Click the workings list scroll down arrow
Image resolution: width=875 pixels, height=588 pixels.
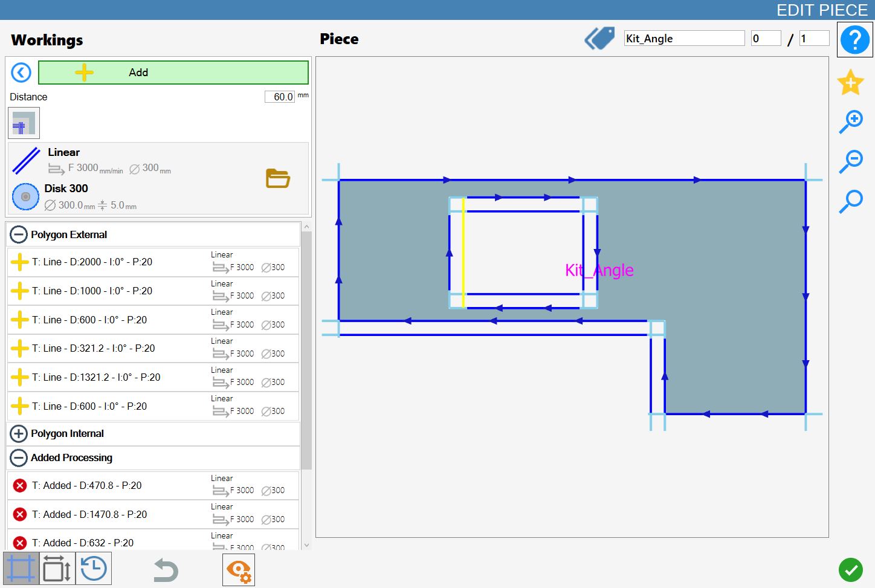pos(306,545)
